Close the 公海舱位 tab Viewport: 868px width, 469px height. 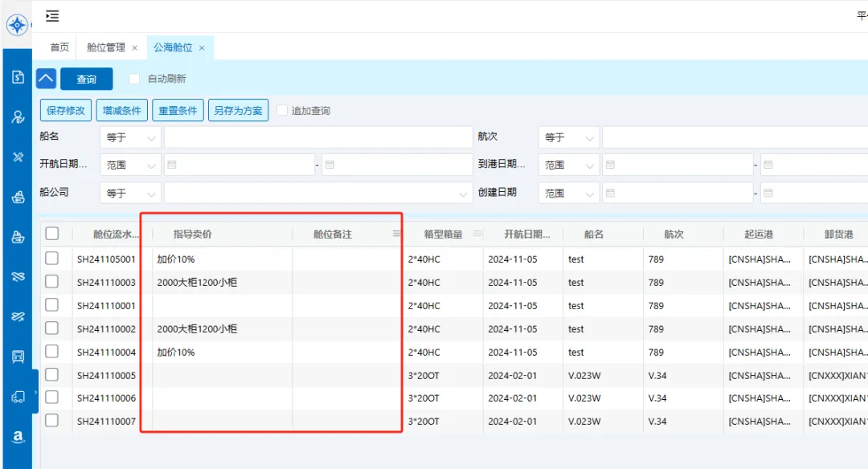(202, 48)
